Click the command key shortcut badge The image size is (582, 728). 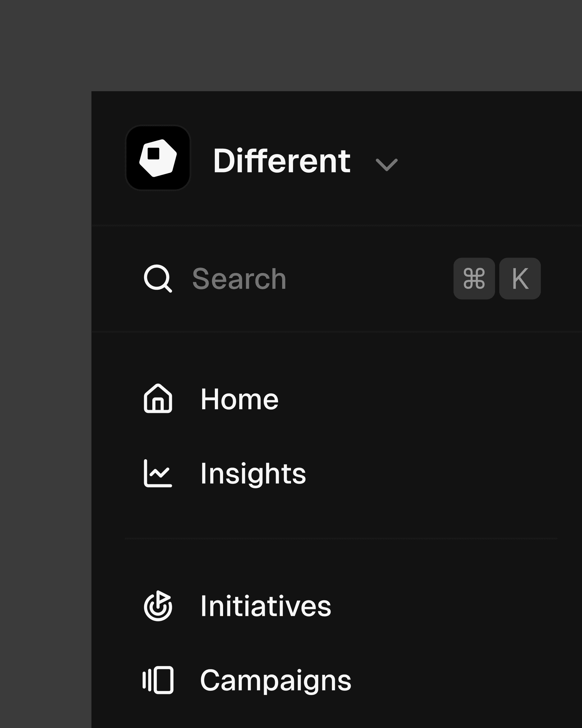pyautogui.click(x=474, y=279)
